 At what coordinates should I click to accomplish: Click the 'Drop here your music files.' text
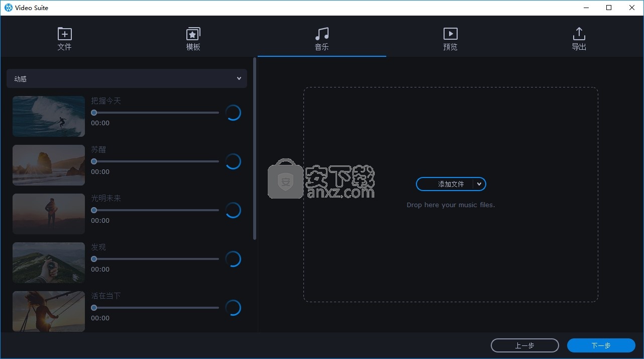pos(451,205)
